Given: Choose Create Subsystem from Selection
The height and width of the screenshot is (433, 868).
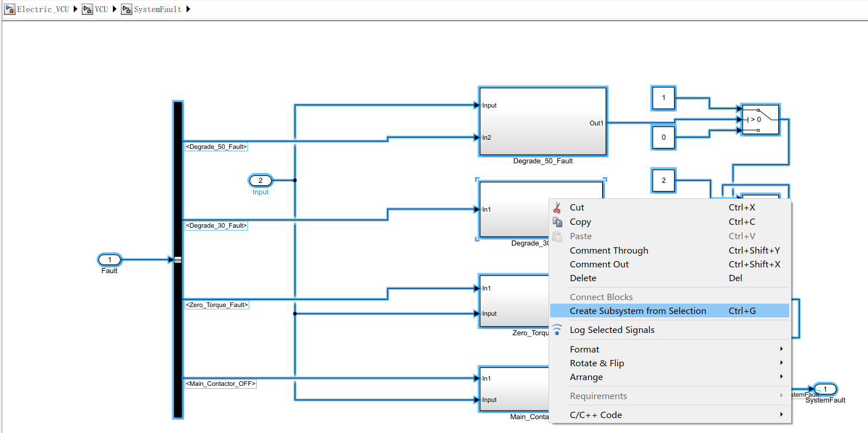Looking at the screenshot, I should click(x=638, y=311).
